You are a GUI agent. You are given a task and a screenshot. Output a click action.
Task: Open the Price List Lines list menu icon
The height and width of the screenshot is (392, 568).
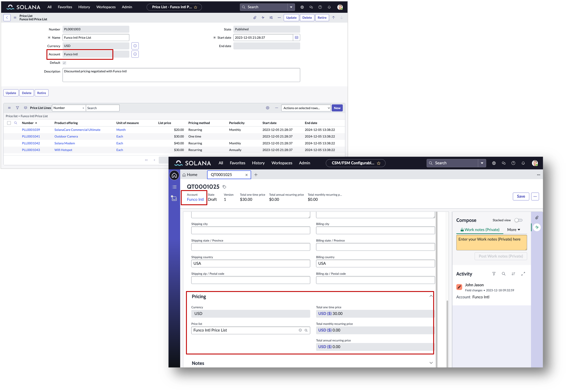pos(9,108)
